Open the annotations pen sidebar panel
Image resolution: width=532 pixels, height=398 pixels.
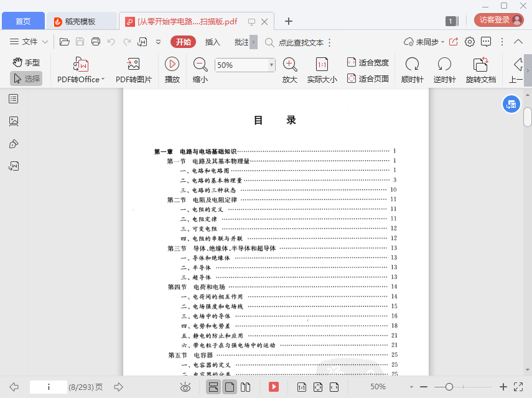14,144
